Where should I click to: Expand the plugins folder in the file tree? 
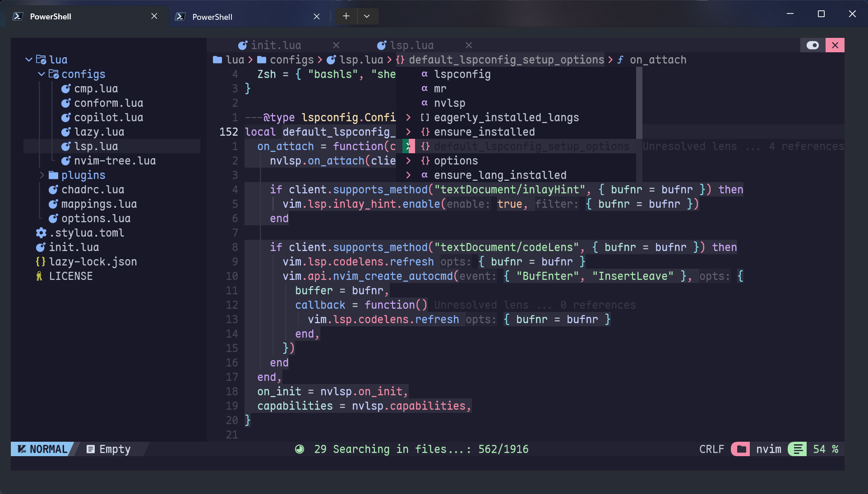[x=42, y=175]
